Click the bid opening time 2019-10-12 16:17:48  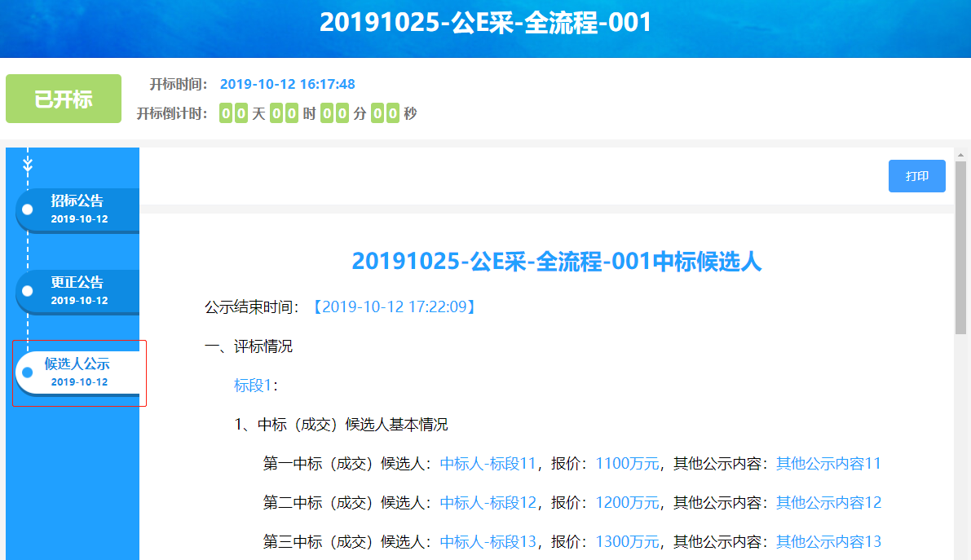pyautogui.click(x=288, y=84)
